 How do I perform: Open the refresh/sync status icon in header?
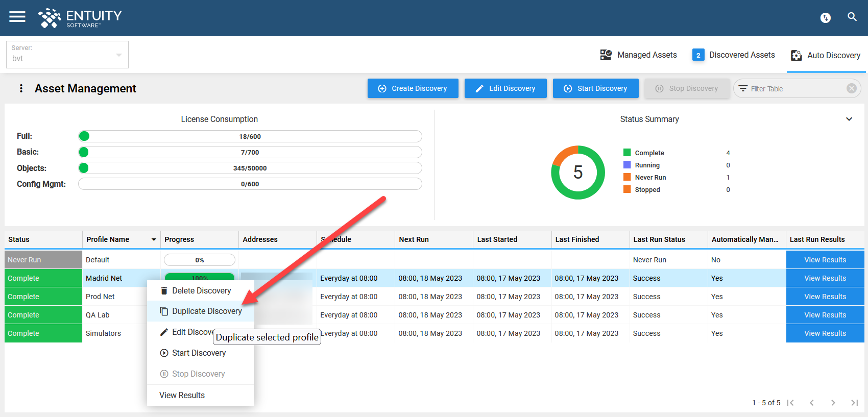tap(825, 18)
